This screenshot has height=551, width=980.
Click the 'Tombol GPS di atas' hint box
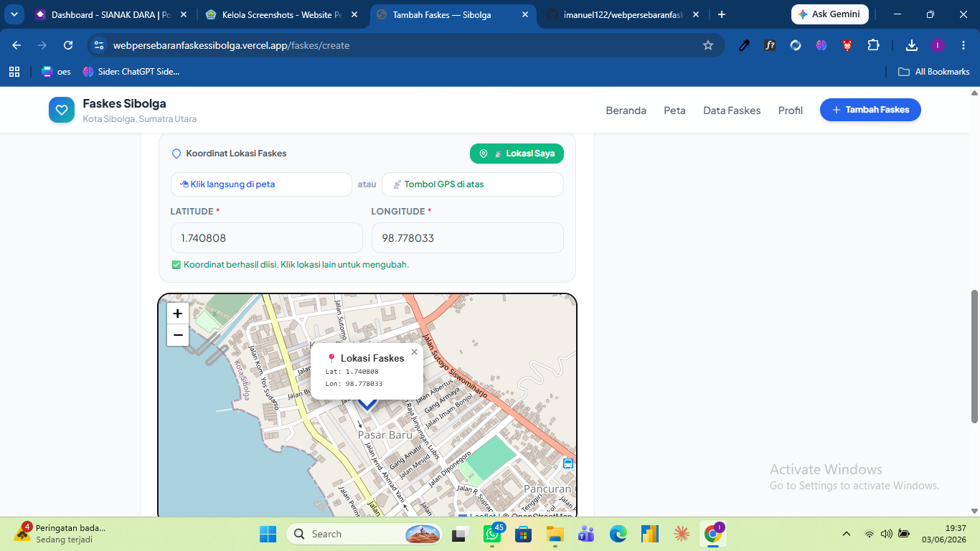click(x=472, y=184)
